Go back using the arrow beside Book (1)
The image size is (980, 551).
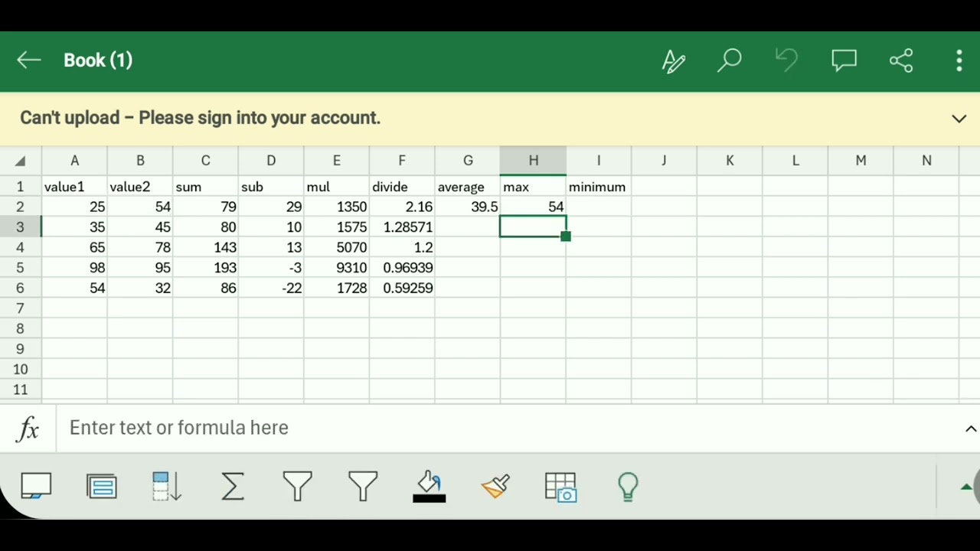click(x=29, y=60)
